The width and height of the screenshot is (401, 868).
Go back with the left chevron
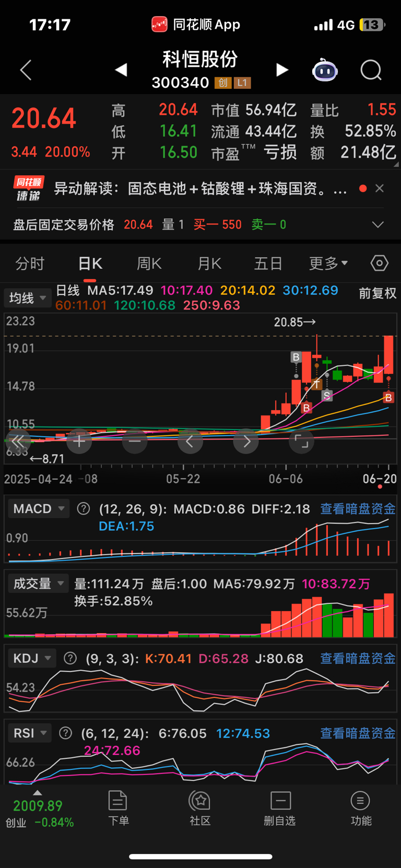[x=26, y=70]
